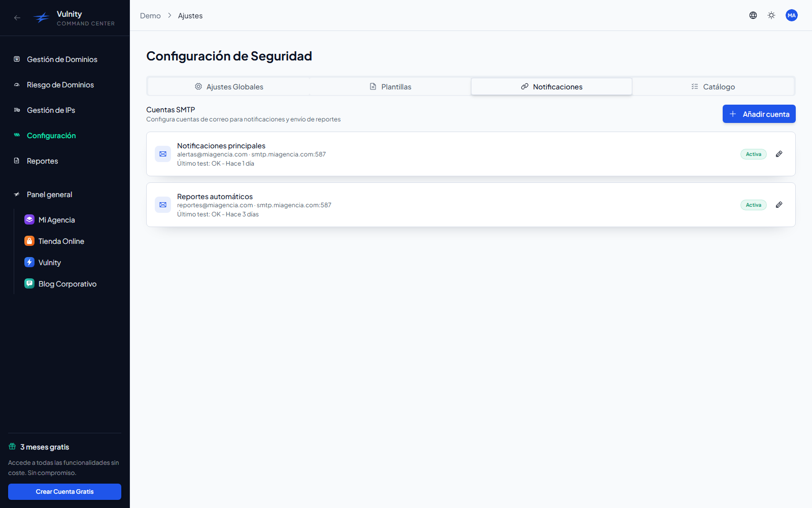Click the Reportes sidebar icon

pyautogui.click(x=17, y=161)
